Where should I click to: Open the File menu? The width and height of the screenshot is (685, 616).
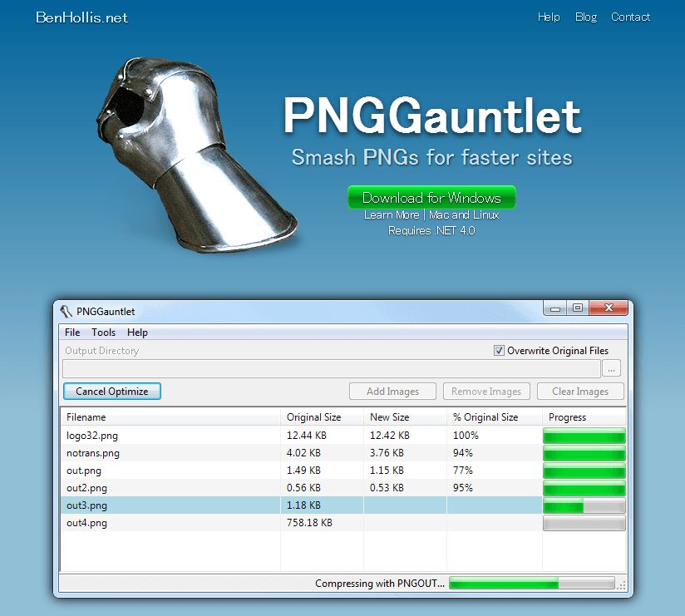tap(72, 333)
